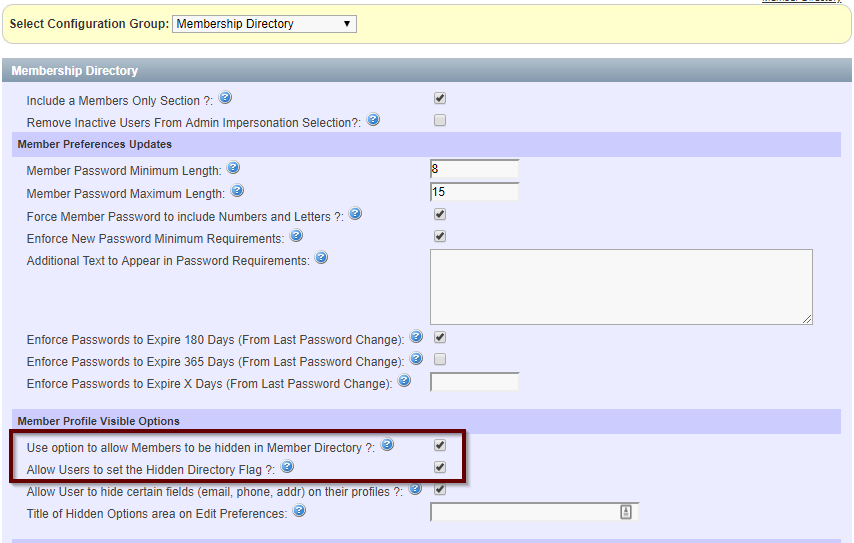The image size is (854, 543).
Task: Open help for Passwords Expire 365 Days
Action: click(x=416, y=358)
